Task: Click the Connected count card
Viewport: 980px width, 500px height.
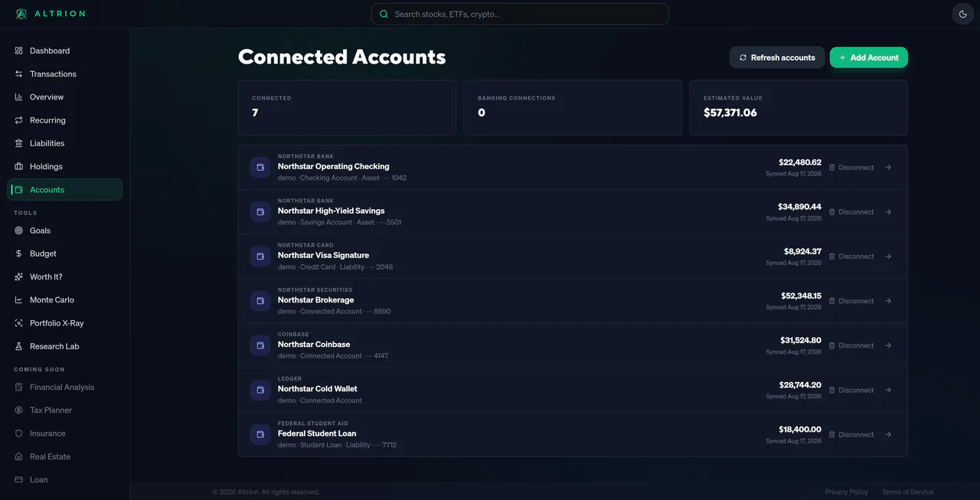Action: tap(347, 108)
